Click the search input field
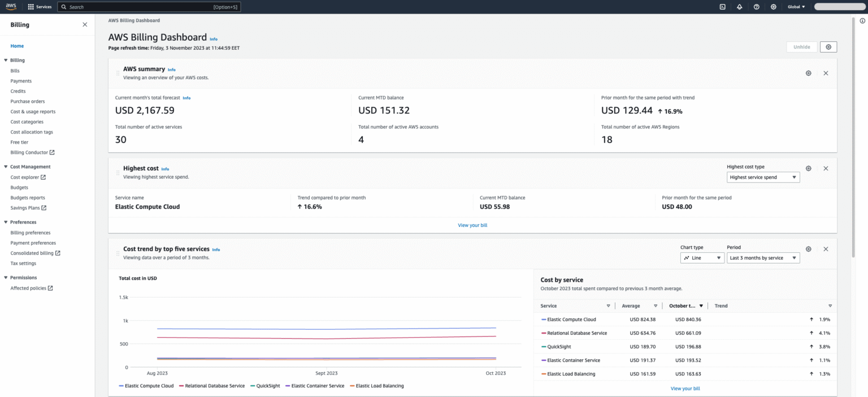 point(149,6)
